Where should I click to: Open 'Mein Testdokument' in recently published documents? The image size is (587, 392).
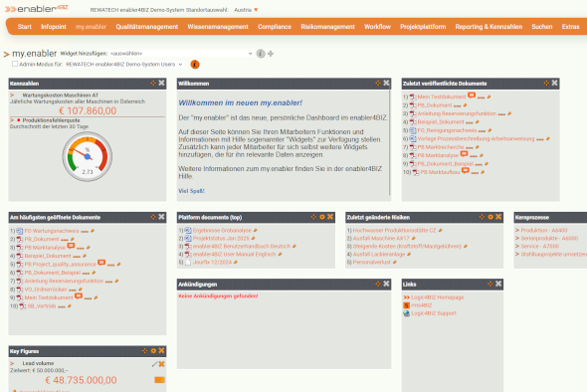point(442,97)
